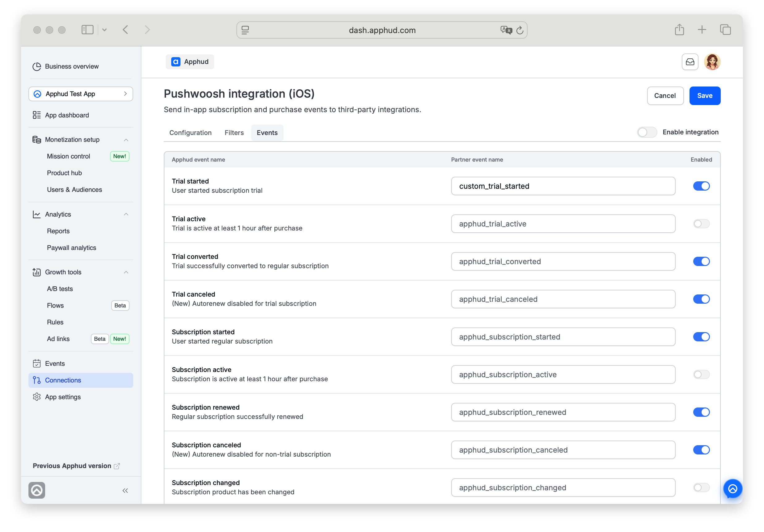Enable the Subscription active event toggle
764x532 pixels.
[701, 374]
